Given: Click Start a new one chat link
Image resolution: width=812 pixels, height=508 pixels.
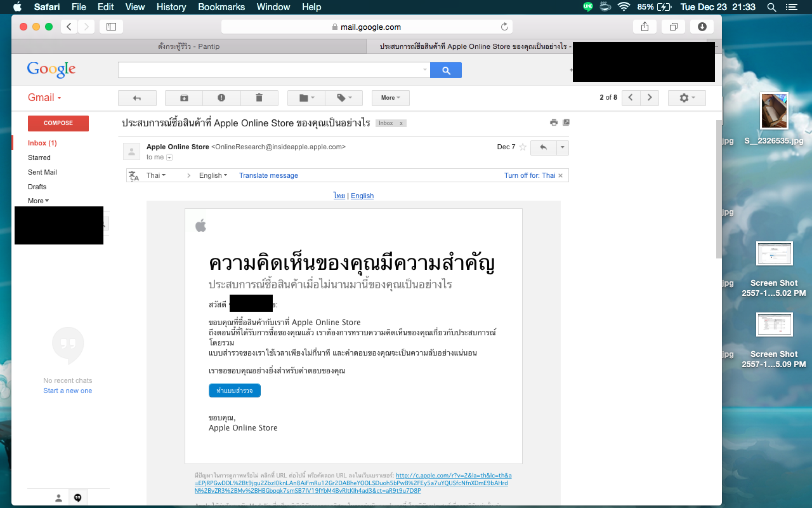Looking at the screenshot, I should click(68, 391).
